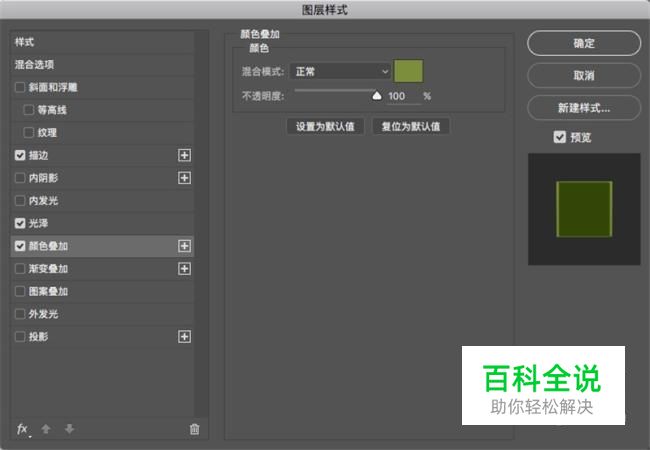This screenshot has width=650, height=450.
Task: Open the 内阴影 settings label
Action: (x=44, y=178)
